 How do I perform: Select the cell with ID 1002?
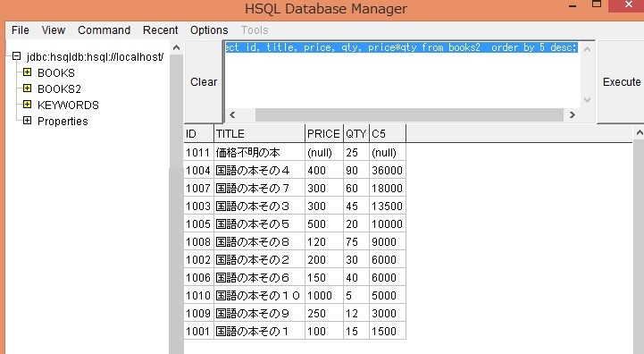point(199,260)
